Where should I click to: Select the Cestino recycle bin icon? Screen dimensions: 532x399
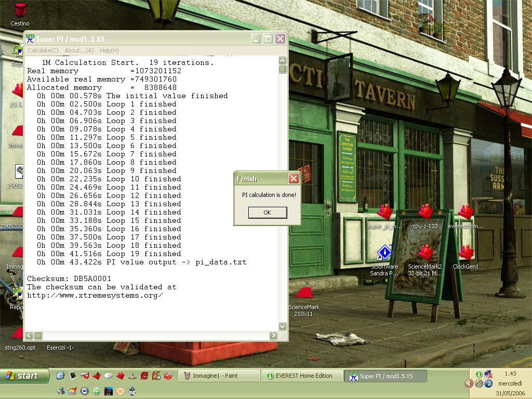point(20,15)
